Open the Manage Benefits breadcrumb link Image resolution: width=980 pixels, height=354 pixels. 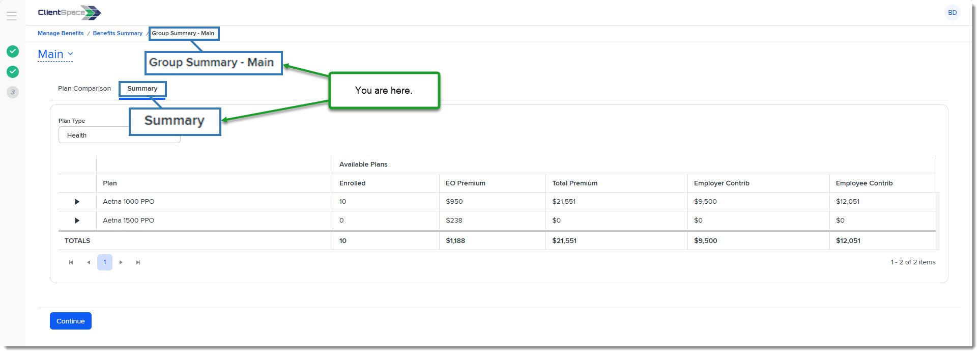pos(61,33)
